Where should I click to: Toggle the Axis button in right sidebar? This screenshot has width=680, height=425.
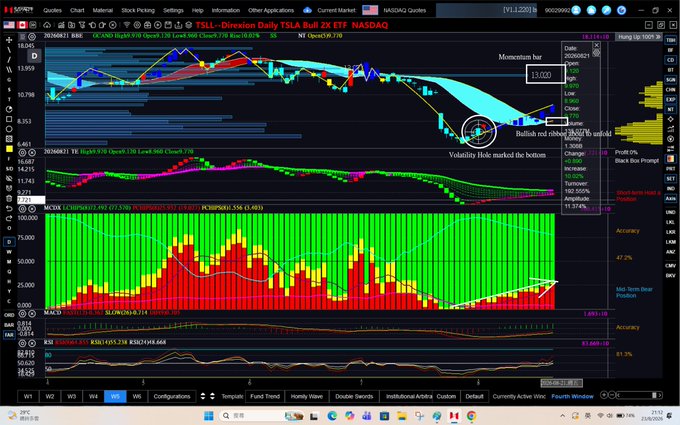(670, 198)
